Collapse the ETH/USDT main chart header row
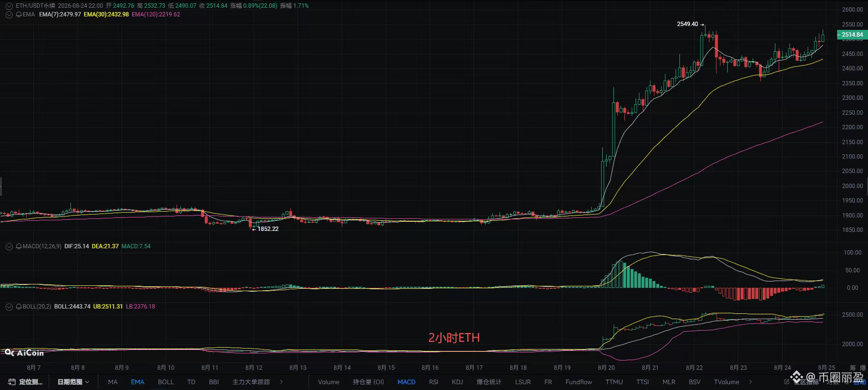Viewport: 868px width, 390px height. 9,6
